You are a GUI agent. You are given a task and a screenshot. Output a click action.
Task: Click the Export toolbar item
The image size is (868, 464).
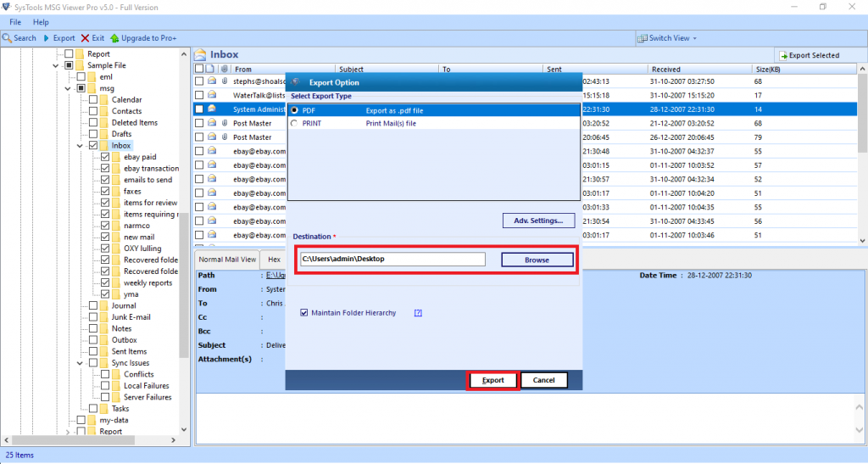point(58,38)
